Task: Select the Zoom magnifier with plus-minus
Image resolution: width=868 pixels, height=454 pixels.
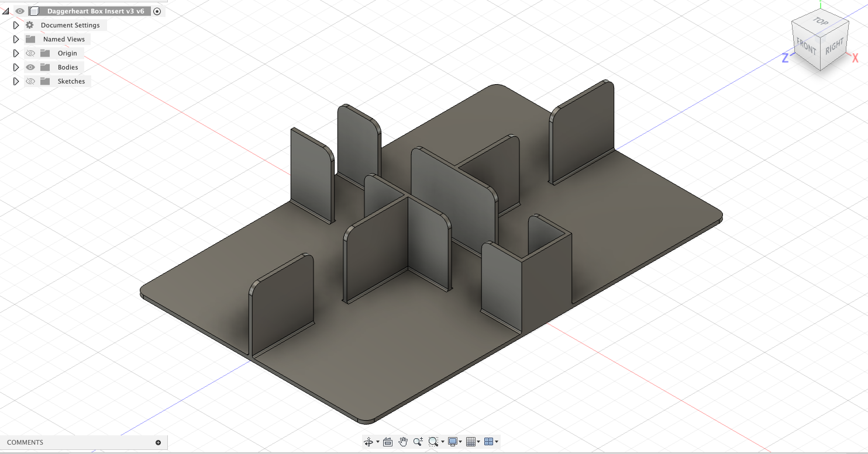Action: (418, 442)
